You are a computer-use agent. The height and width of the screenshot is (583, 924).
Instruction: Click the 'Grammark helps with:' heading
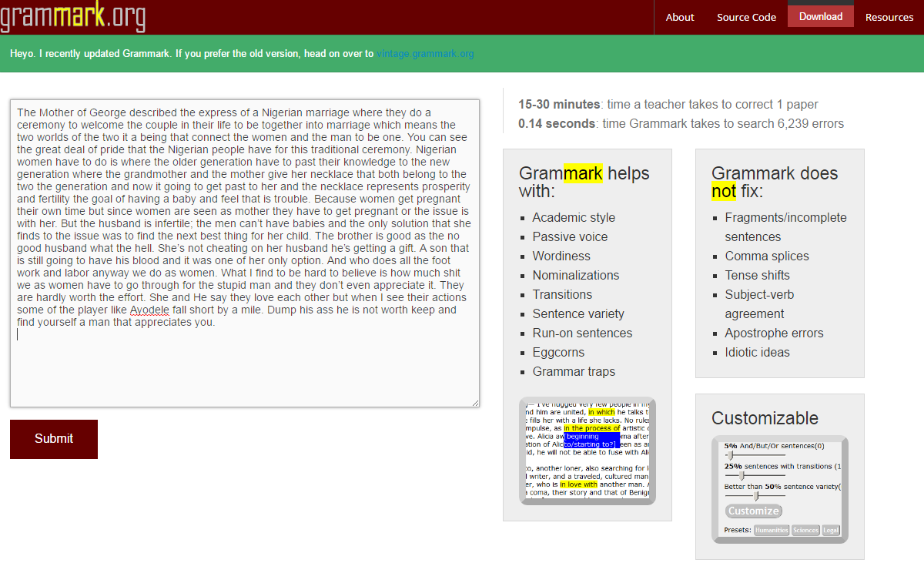(584, 182)
